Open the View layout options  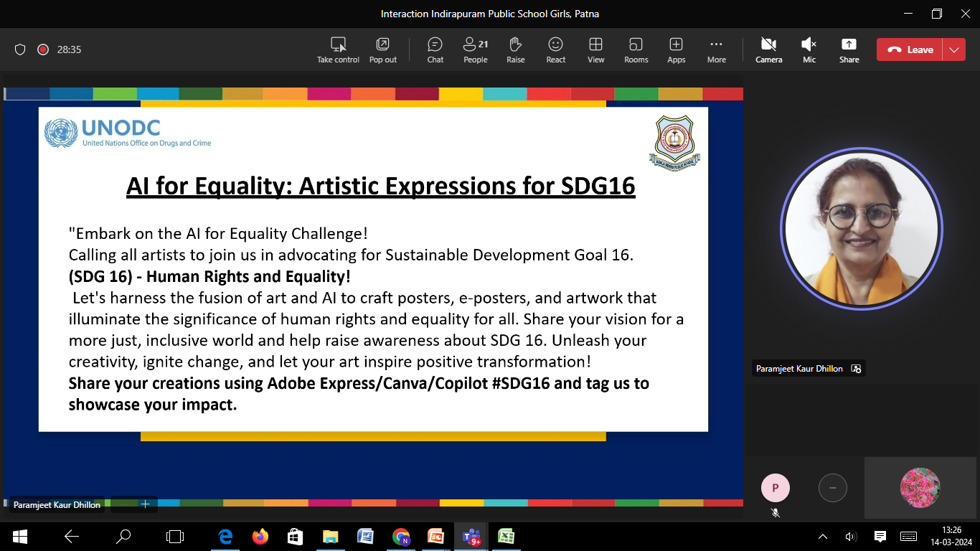[596, 50]
